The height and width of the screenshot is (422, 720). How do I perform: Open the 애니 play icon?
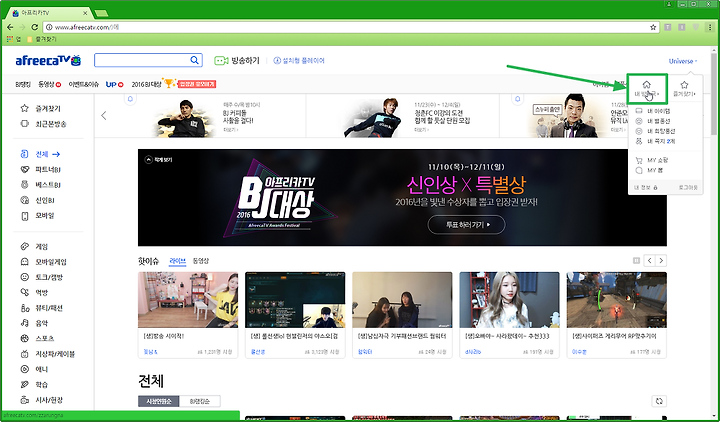[x=24, y=369]
